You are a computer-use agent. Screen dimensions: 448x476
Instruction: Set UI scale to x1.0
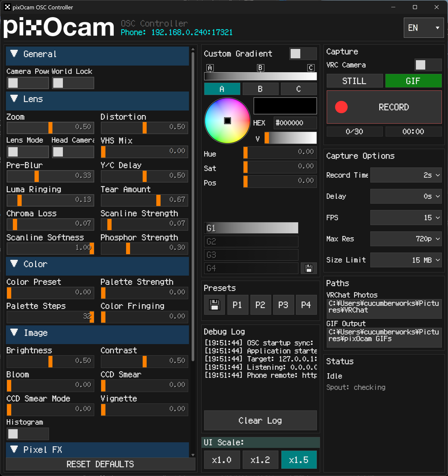(x=222, y=460)
